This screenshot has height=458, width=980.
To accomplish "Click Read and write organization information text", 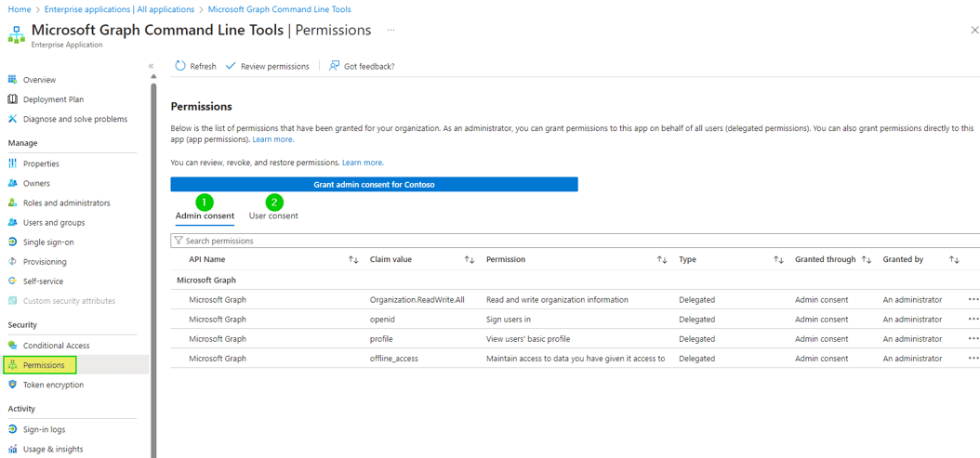I will [x=557, y=300].
